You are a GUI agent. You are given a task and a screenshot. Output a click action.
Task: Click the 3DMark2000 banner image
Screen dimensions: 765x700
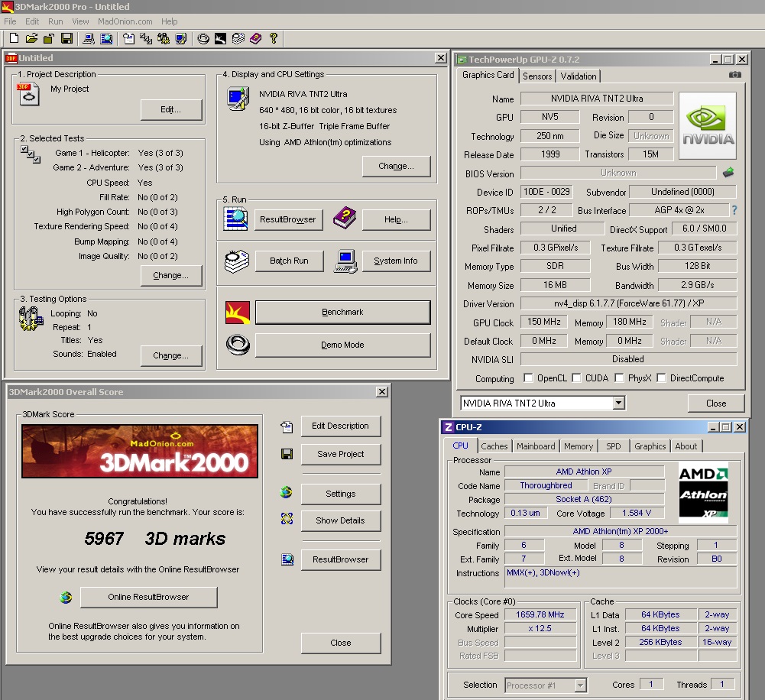[140, 451]
